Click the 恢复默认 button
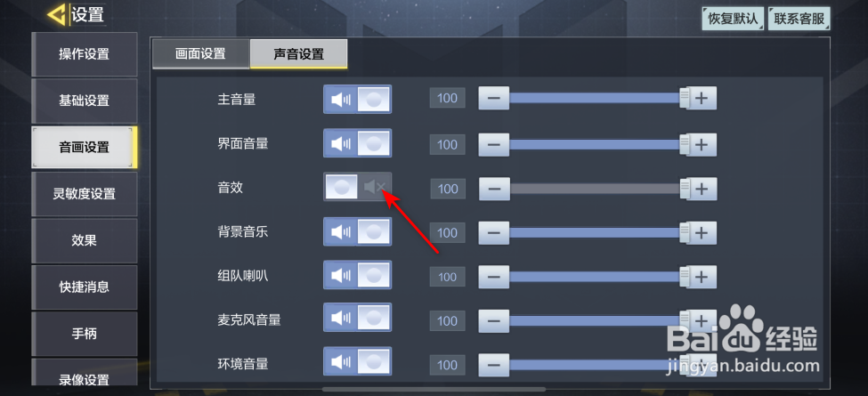Screen dimensions: 868x396 [733, 19]
